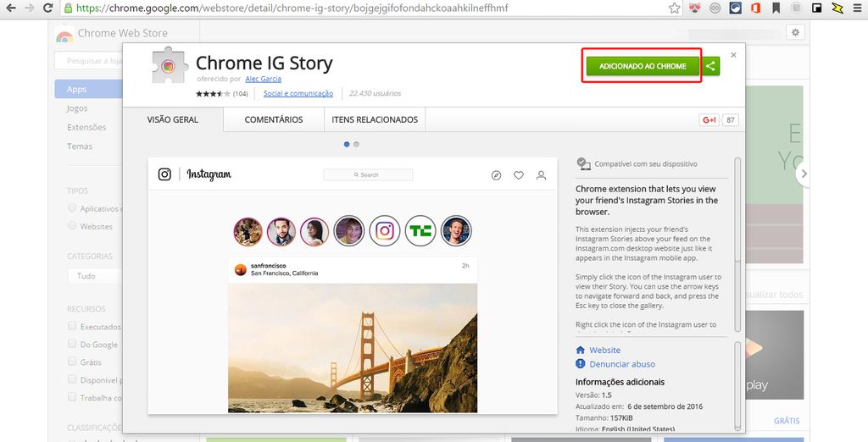
Task: Click the (104) ratings count
Action: pos(240,94)
